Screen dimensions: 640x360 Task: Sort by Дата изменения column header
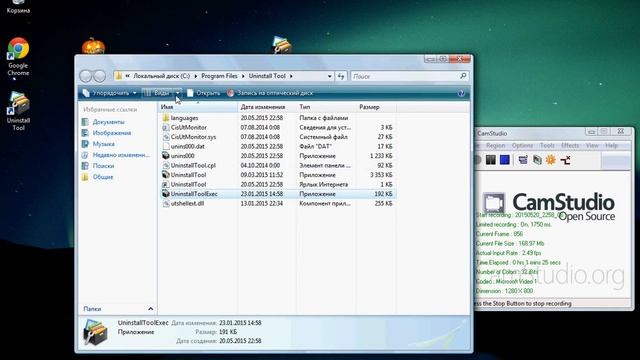pyautogui.click(x=267, y=107)
